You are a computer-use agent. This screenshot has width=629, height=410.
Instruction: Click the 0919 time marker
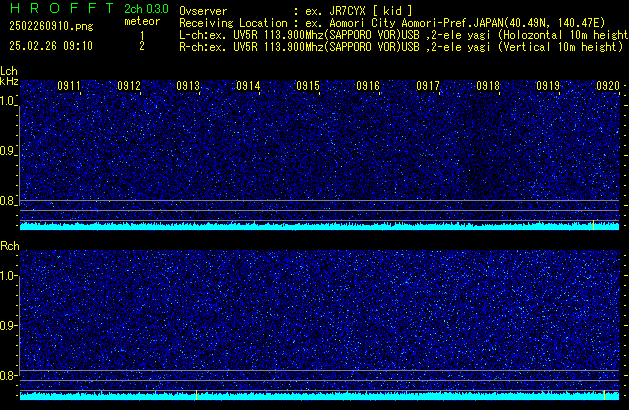(x=548, y=86)
